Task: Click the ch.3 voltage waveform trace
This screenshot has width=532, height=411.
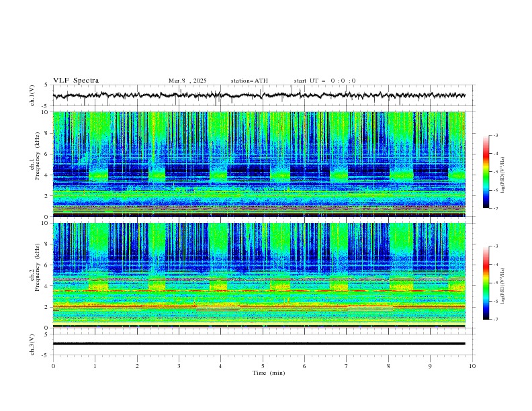Action: click(x=259, y=344)
